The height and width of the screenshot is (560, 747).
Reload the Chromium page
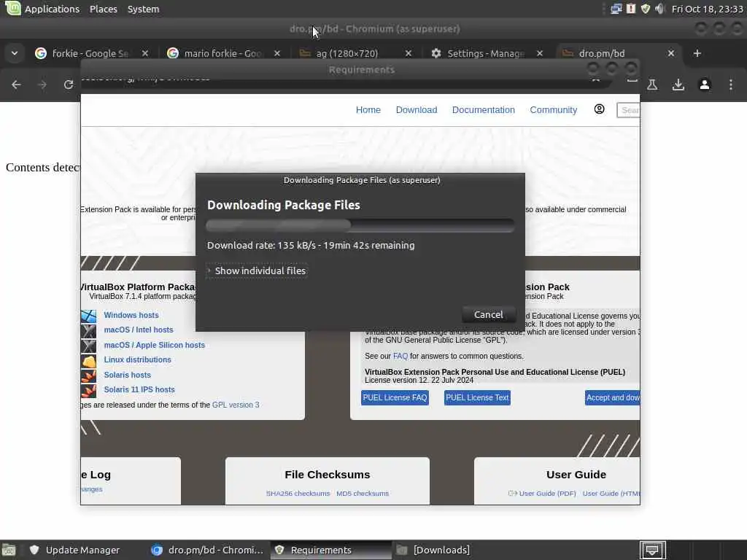pyautogui.click(x=69, y=85)
